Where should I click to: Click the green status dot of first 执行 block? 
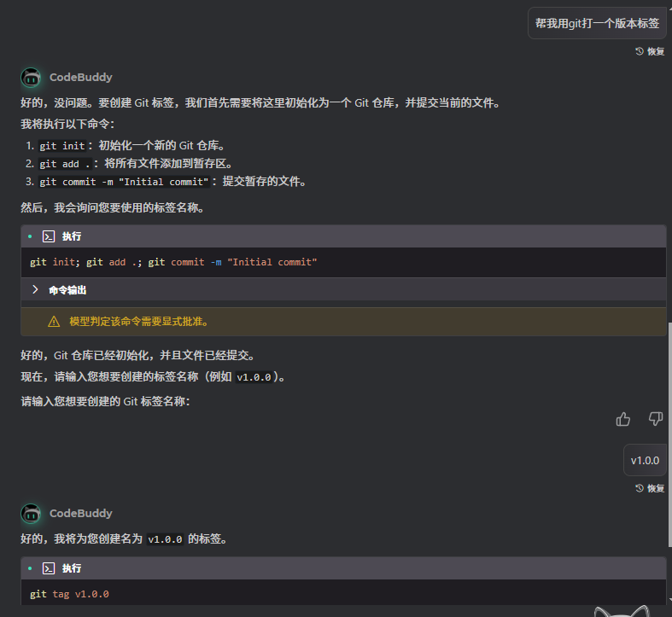tap(30, 236)
